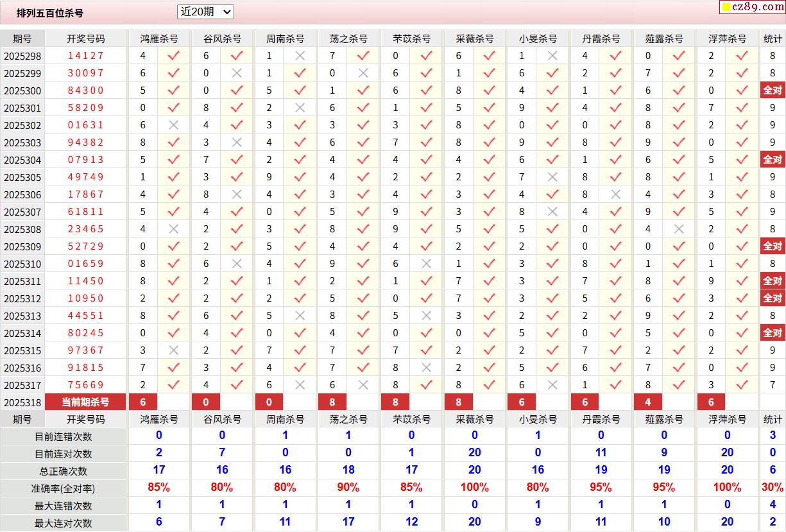The width and height of the screenshot is (786, 532).
Task: Click the 全对 badge in row 2025309
Action: coord(773,246)
